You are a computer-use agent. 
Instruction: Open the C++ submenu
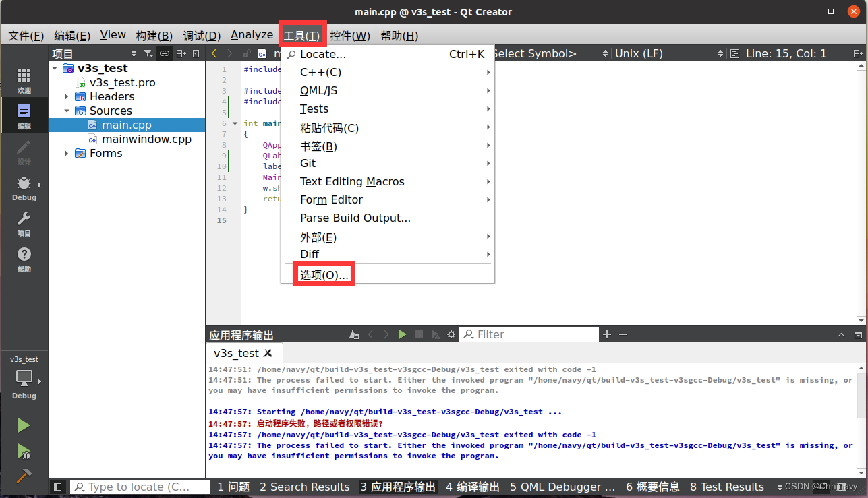coord(388,72)
